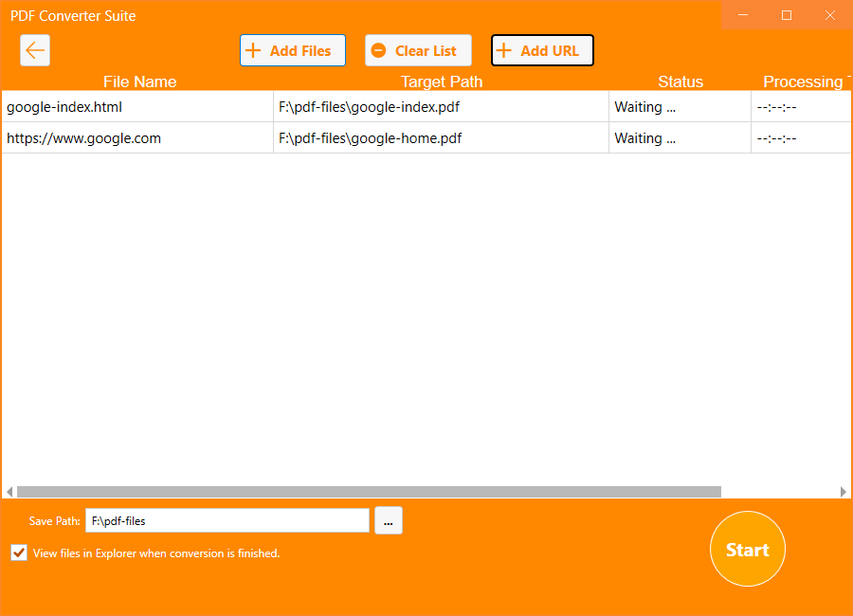
Task: Click the back arrow icon
Action: [x=35, y=50]
